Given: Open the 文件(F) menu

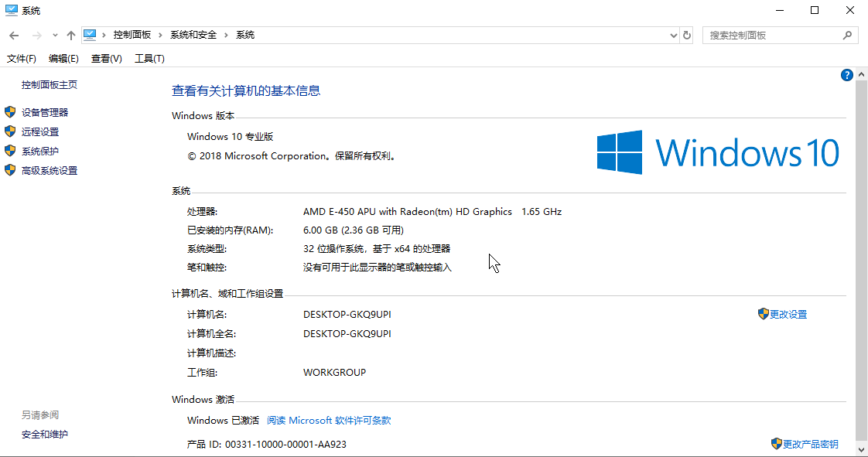Looking at the screenshot, I should click(x=22, y=59).
